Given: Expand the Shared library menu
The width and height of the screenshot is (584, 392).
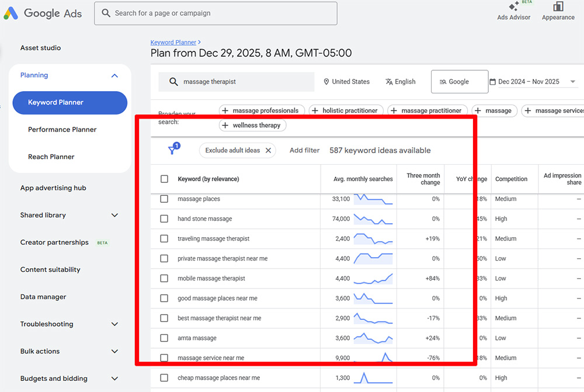Looking at the screenshot, I should (114, 215).
